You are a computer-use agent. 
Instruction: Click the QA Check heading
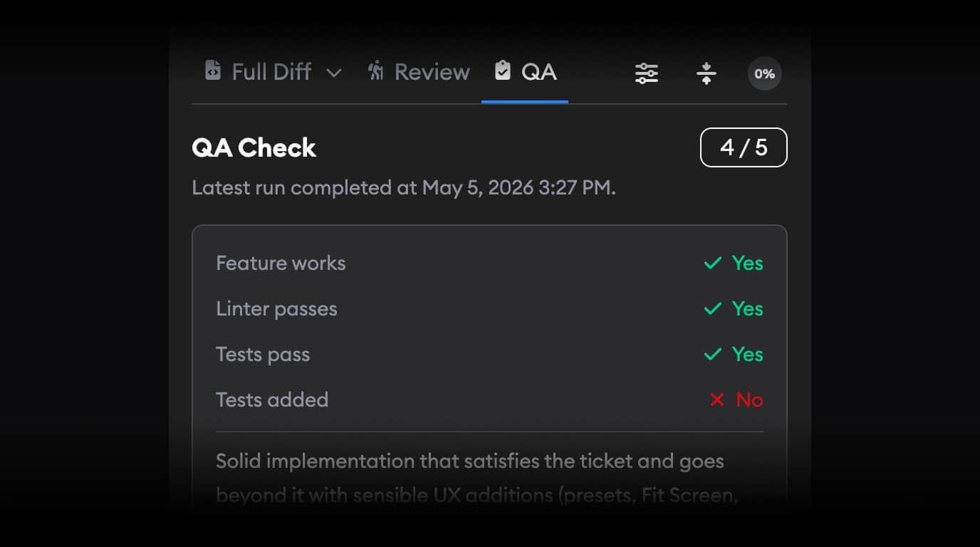coord(254,147)
